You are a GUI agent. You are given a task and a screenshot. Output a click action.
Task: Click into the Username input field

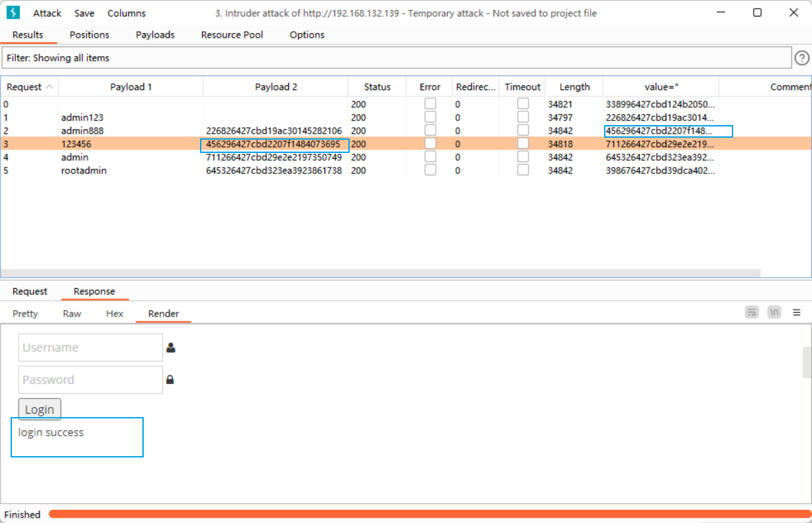click(x=90, y=348)
